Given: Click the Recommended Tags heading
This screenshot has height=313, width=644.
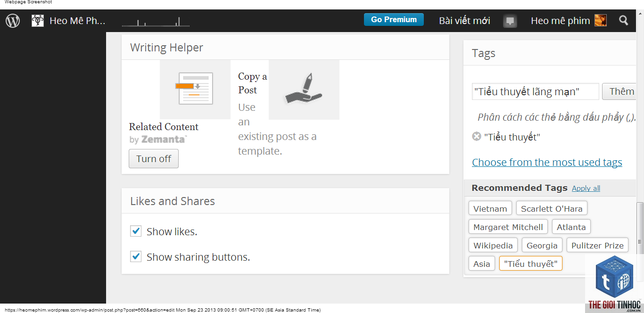Looking at the screenshot, I should 520,188.
